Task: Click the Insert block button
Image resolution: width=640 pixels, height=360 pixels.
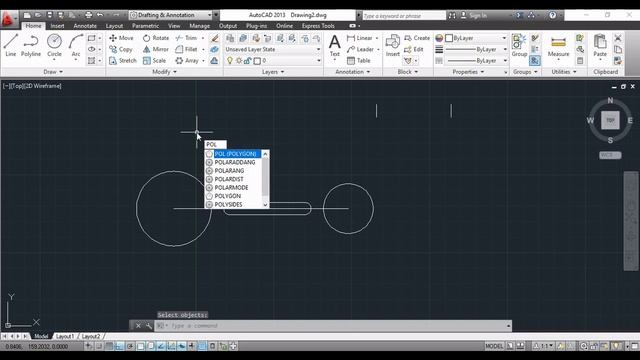Action: [393, 45]
